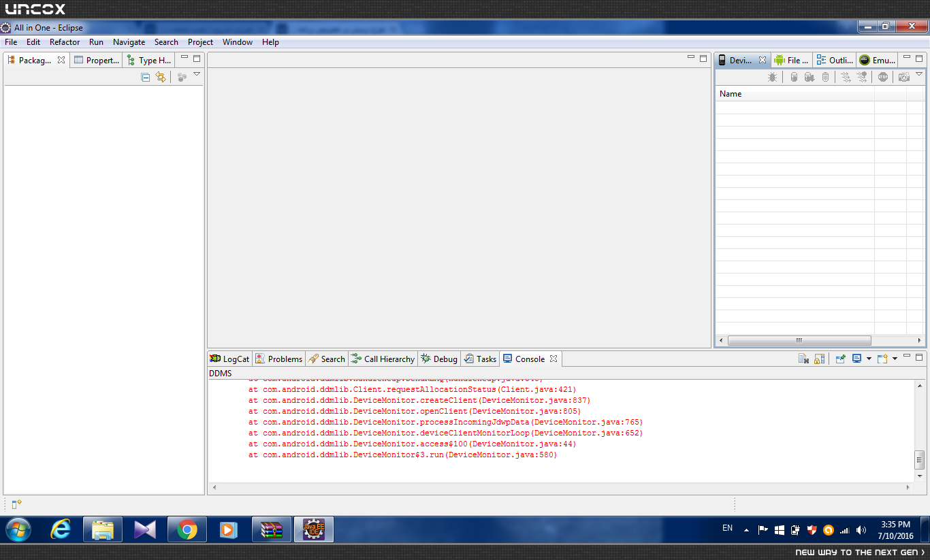Click Console horizontal scroll right arrow
930x560 pixels.
pyautogui.click(x=908, y=487)
